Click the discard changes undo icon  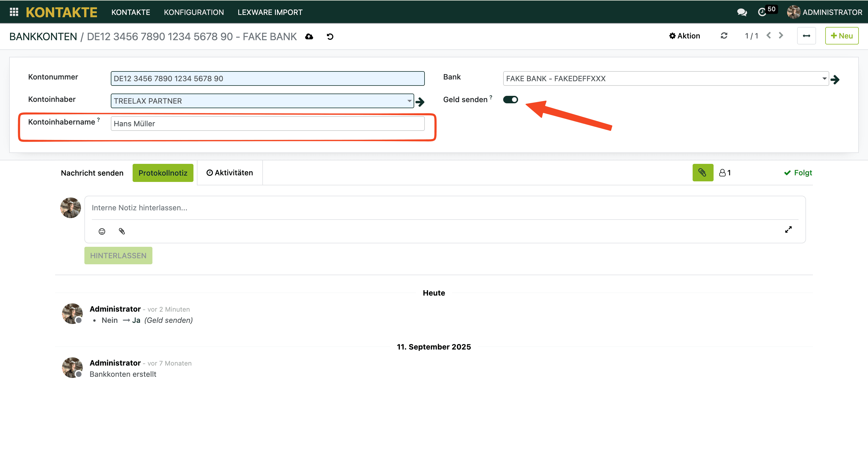(330, 36)
